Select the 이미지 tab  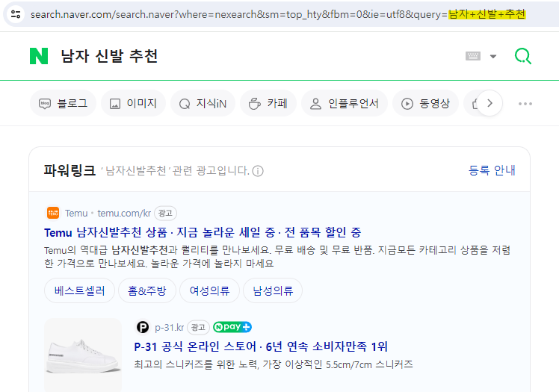[x=133, y=104]
